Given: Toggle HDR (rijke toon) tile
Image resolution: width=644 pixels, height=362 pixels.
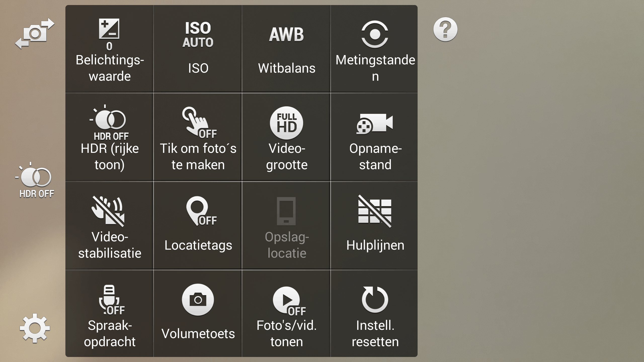Looking at the screenshot, I should click(x=109, y=137).
